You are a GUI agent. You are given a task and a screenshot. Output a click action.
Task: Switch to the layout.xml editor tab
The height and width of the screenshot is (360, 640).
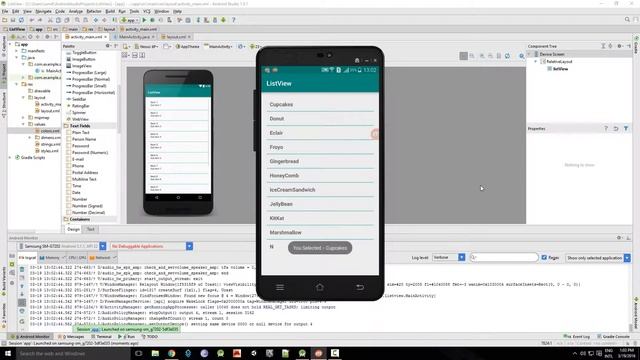176,37
